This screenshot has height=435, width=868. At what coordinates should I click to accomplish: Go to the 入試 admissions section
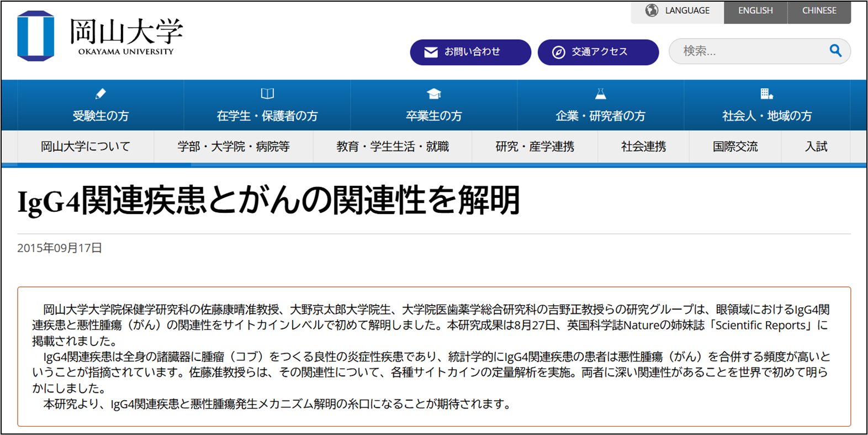[x=816, y=146]
